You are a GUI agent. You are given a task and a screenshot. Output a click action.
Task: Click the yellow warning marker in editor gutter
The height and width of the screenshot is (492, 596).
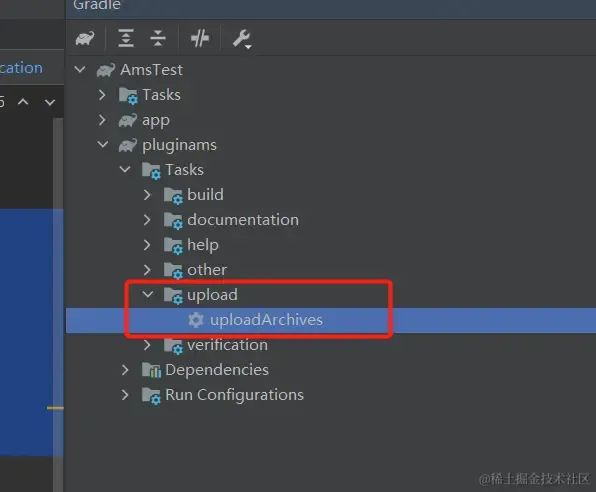[55, 408]
